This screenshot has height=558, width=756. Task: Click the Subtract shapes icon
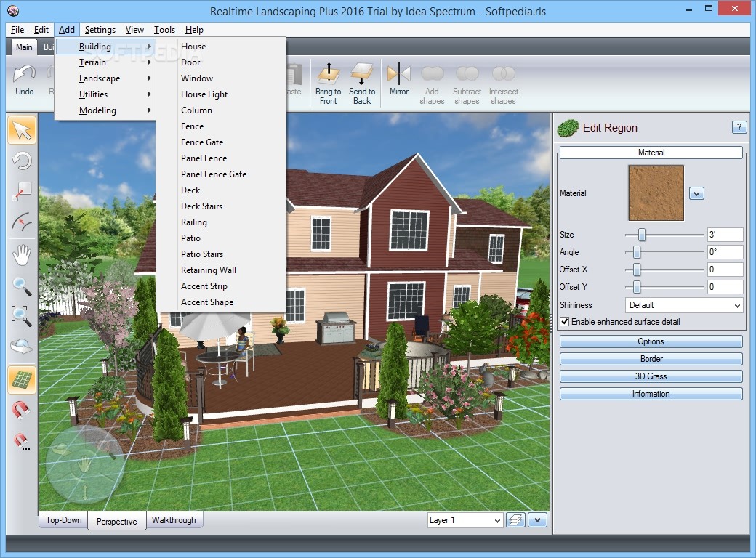click(467, 73)
